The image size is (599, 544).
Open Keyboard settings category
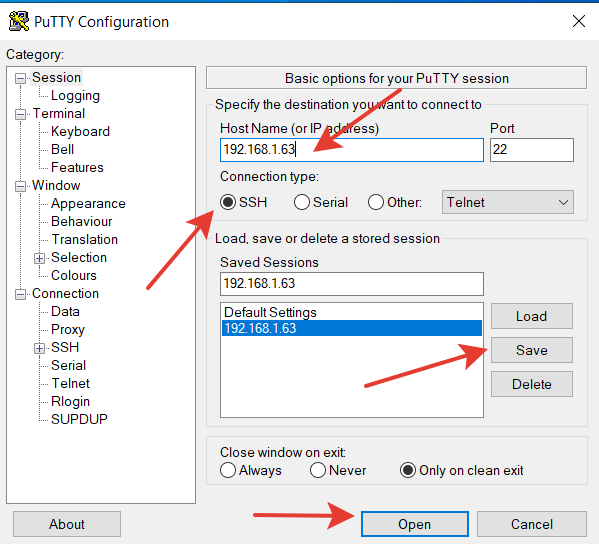point(80,131)
